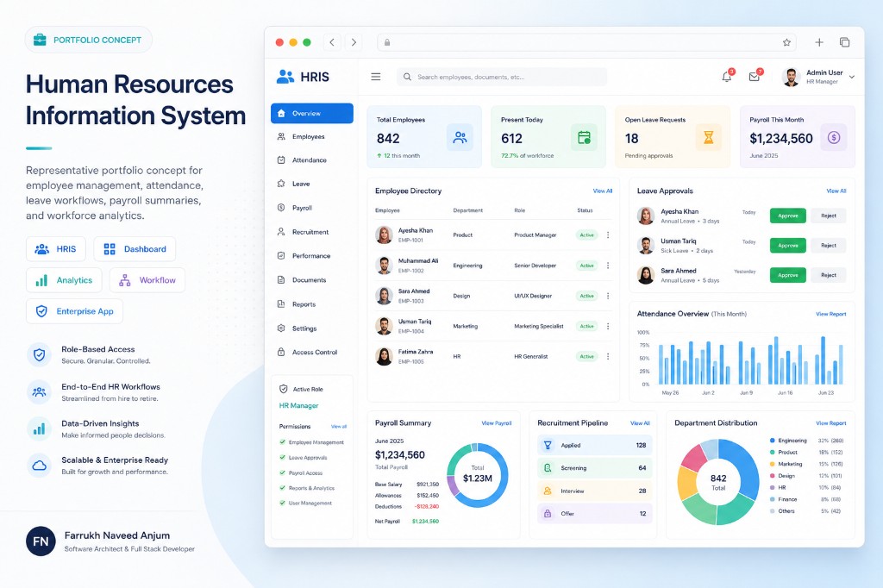Click the search employees input field
Image resolution: width=883 pixels, height=588 pixels.
tap(502, 77)
